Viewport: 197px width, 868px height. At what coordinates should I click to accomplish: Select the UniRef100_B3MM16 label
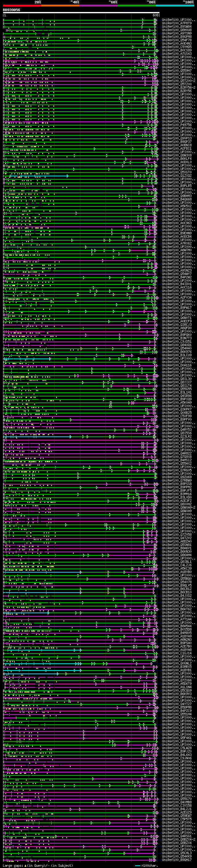[177, 494]
